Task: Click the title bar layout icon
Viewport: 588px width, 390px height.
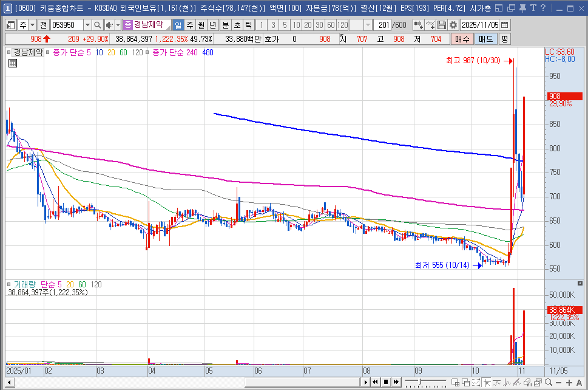Action: 498,8
